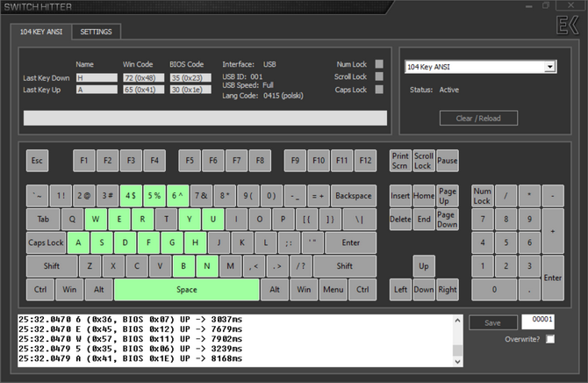588x383 pixels.
Task: Click the right Alt key
Action: (x=275, y=290)
